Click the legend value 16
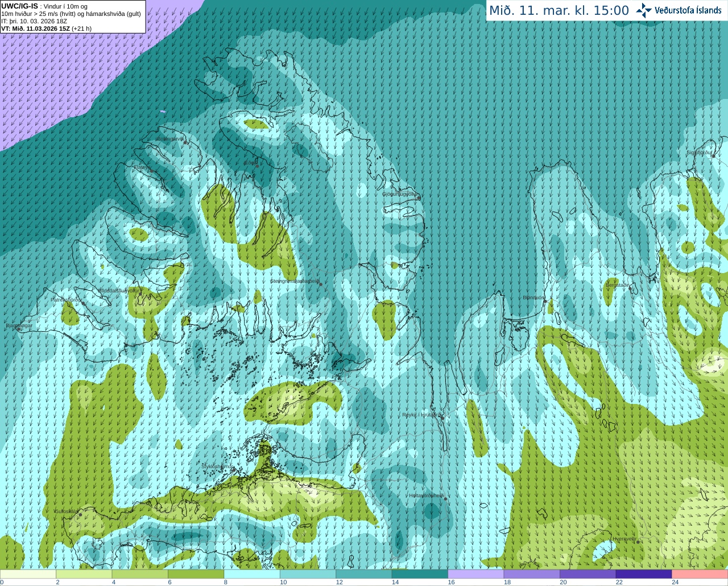The image size is (728, 586). click(x=451, y=582)
